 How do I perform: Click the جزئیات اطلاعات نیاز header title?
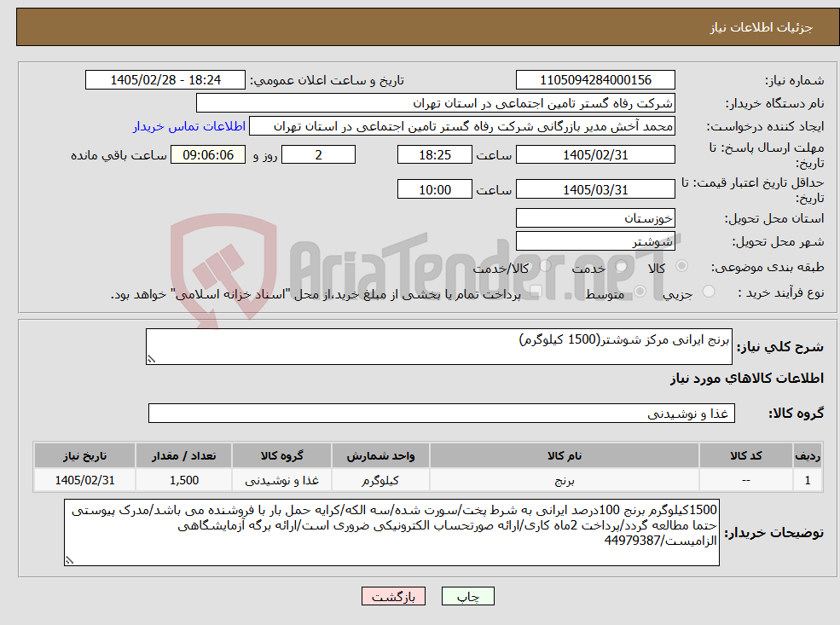point(762,27)
